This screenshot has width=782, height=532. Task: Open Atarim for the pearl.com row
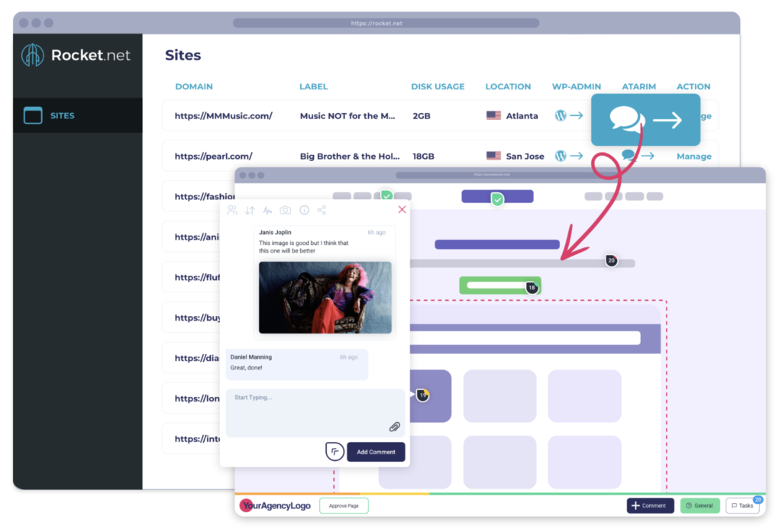(638, 156)
